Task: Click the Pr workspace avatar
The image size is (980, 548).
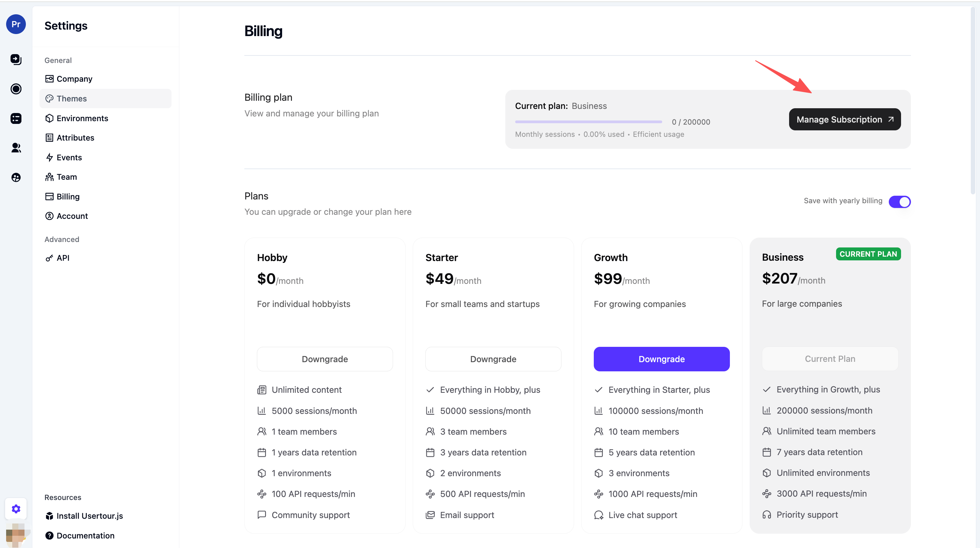Action: click(16, 24)
